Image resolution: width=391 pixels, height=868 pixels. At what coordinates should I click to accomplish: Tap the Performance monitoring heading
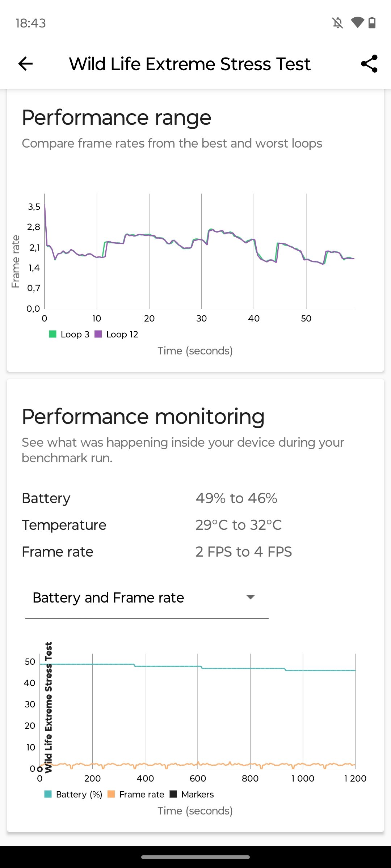143,416
